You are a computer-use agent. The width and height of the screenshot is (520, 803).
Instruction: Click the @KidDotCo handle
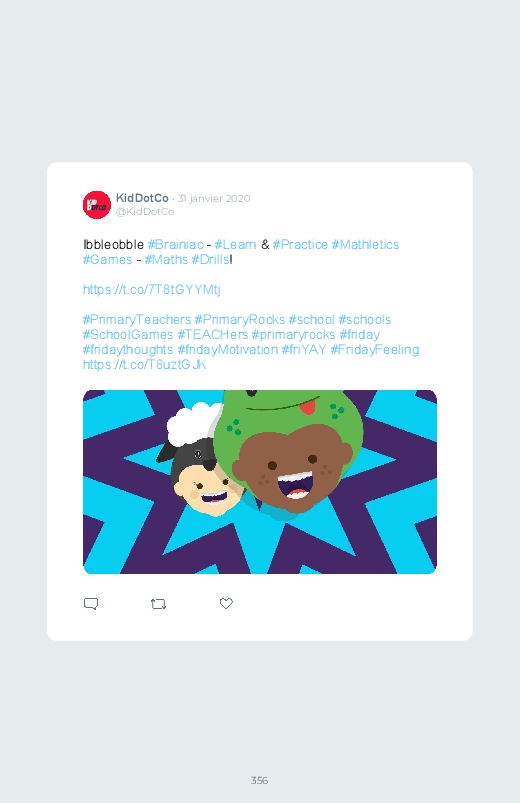[145, 212]
